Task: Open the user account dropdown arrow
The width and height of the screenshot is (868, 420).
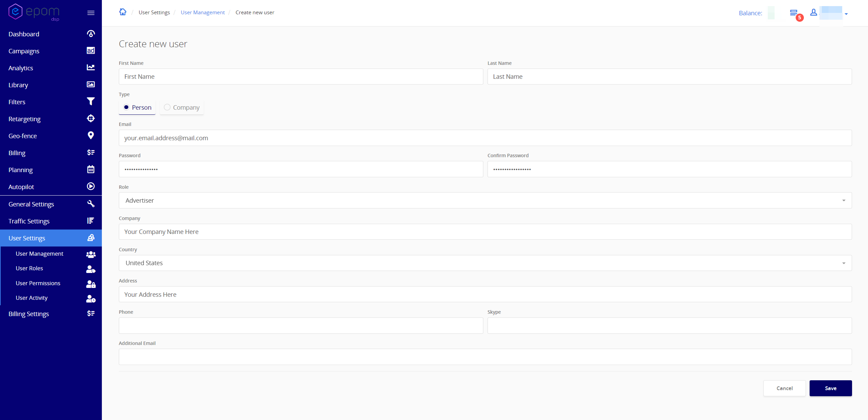Action: click(846, 14)
